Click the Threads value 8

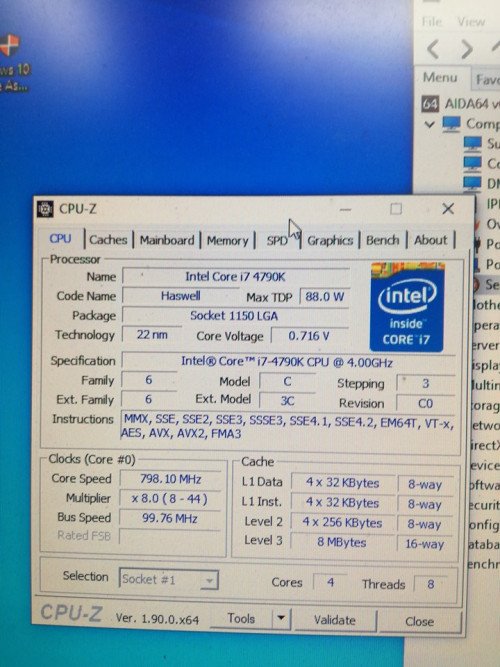(431, 584)
